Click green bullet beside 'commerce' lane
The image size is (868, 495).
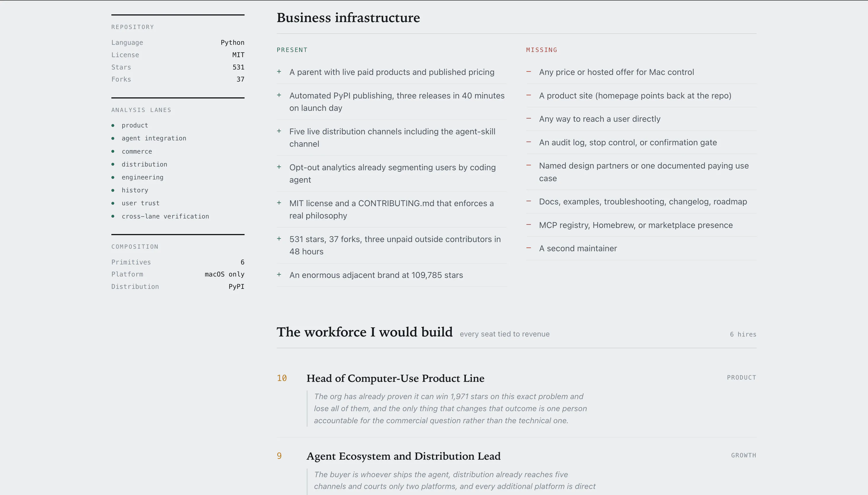coord(113,151)
